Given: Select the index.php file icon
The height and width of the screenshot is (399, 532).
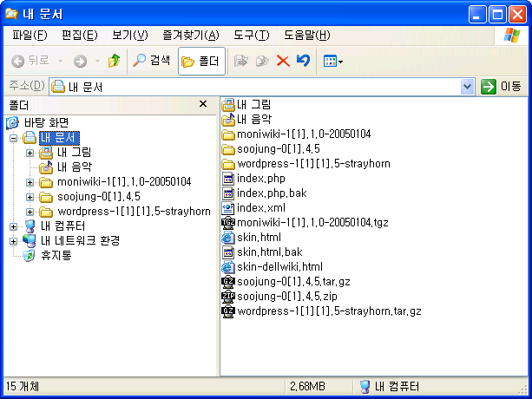Looking at the screenshot, I should click(x=228, y=179).
